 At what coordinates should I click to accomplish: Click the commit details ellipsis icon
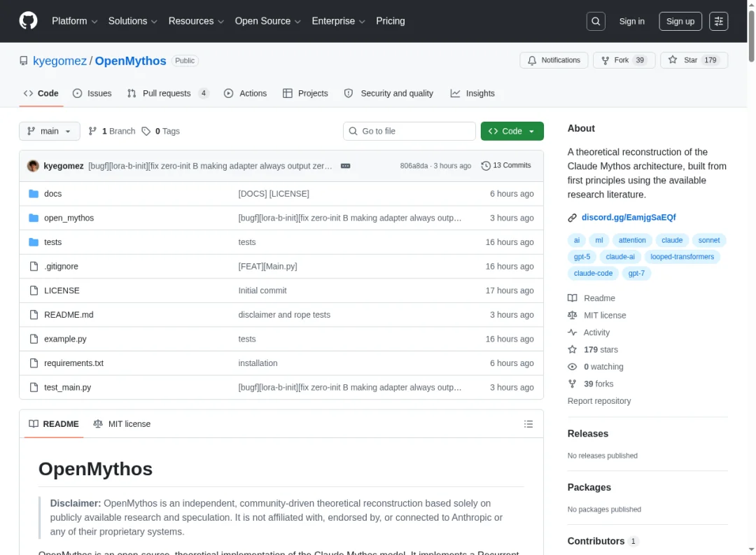click(345, 166)
